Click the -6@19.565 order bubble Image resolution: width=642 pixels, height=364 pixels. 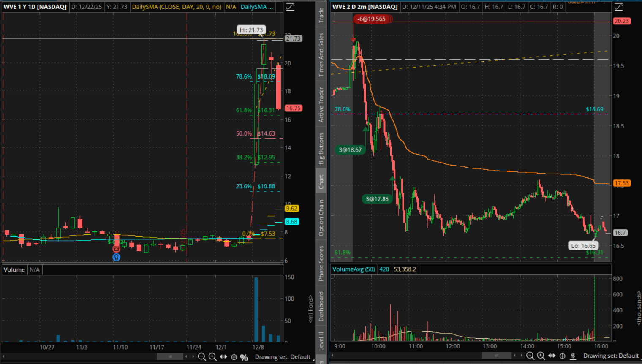tap(372, 19)
